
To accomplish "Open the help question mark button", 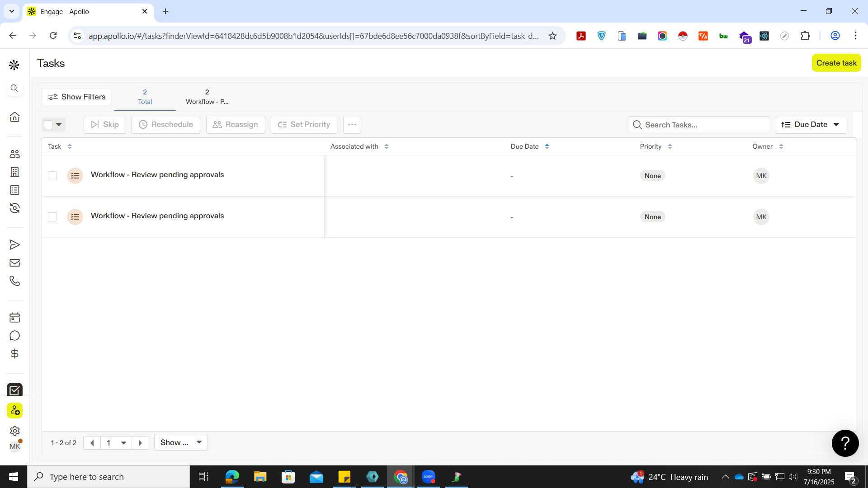I will click(x=845, y=443).
